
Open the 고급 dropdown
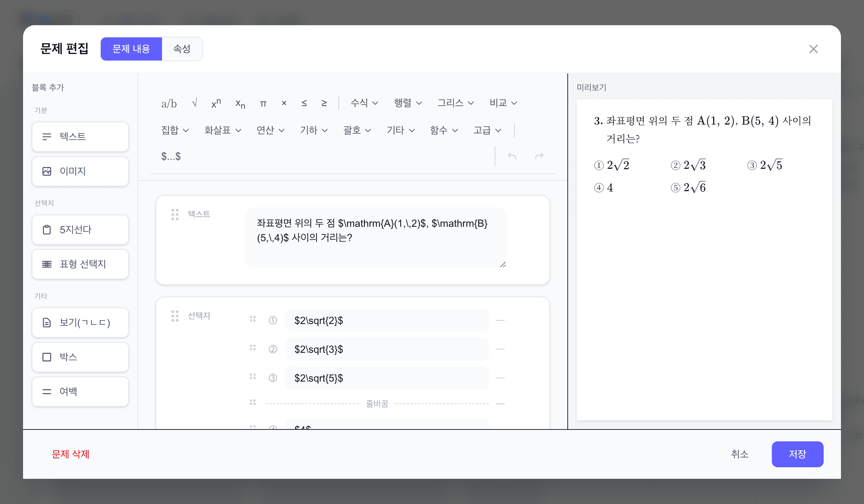[x=487, y=130]
